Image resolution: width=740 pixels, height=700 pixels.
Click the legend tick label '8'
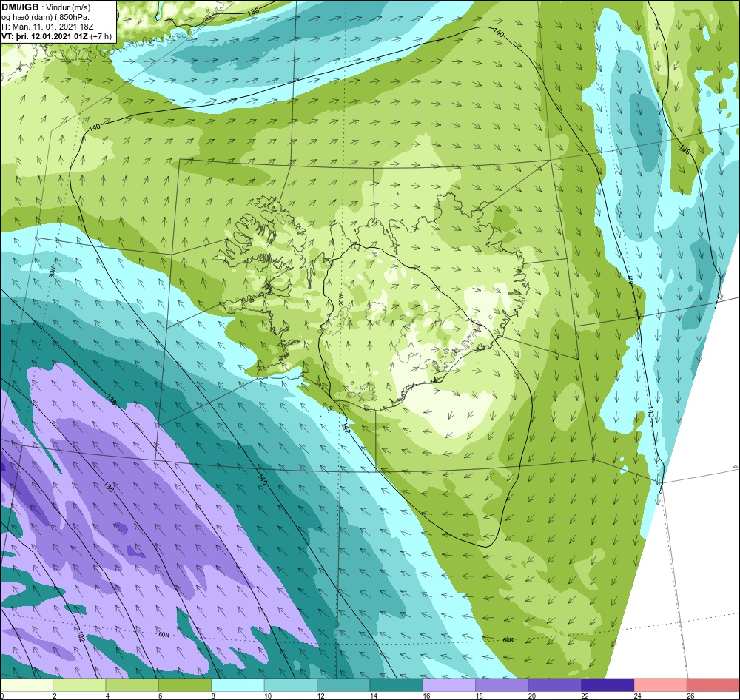pos(213,696)
